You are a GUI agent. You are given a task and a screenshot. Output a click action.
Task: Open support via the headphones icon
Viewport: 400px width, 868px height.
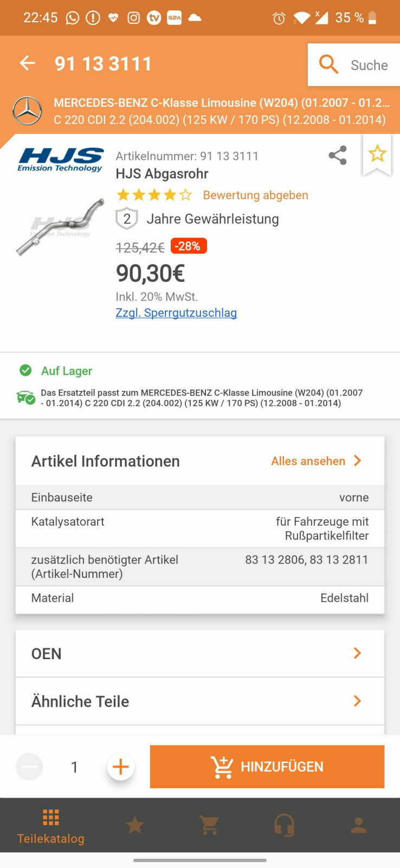coord(284,825)
